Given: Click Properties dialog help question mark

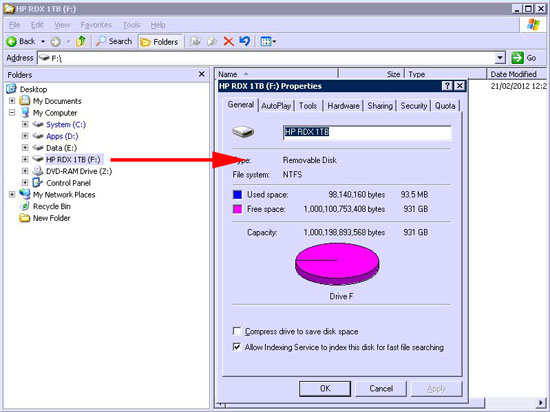Looking at the screenshot, I should pyautogui.click(x=447, y=86).
